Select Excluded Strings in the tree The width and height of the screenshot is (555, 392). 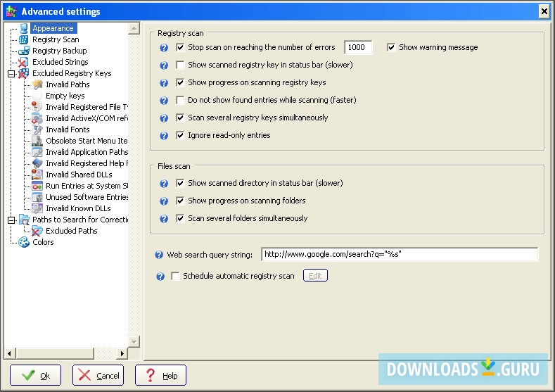pyautogui.click(x=60, y=63)
